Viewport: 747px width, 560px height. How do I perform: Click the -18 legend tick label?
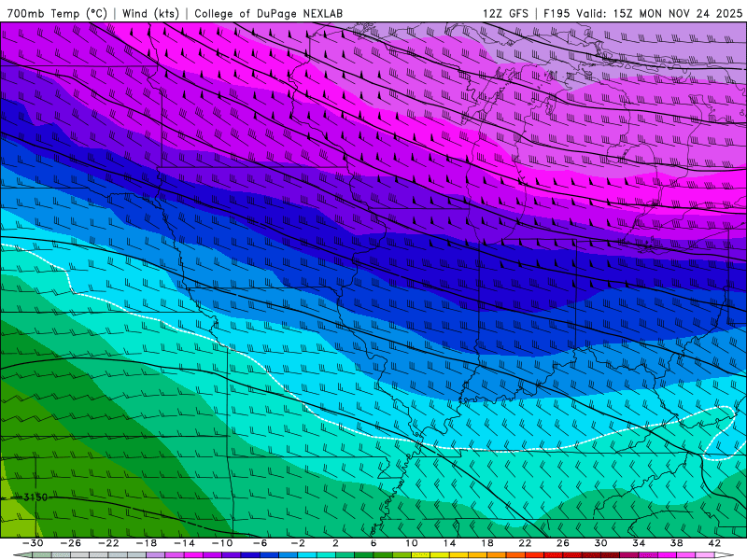click(147, 543)
